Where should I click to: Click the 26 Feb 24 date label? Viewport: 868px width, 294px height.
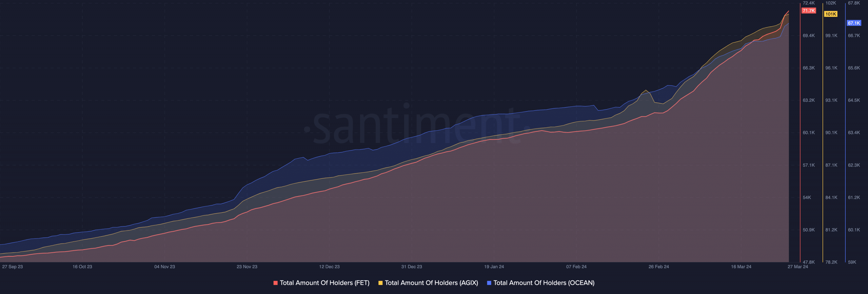coord(659,267)
